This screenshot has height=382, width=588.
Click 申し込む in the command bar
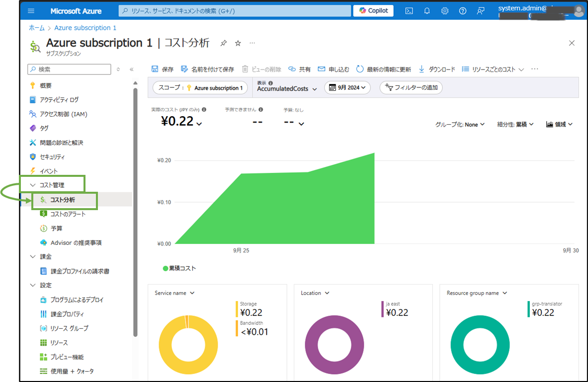tap(334, 70)
